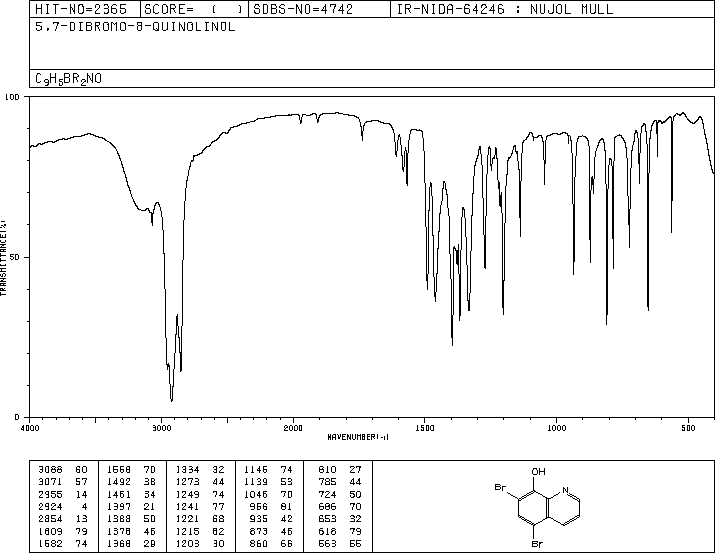Click the N atom label on the structure

pyautogui.click(x=565, y=491)
